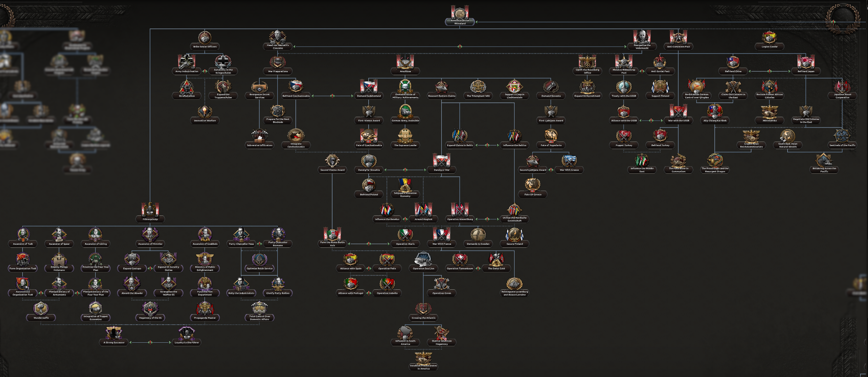The height and width of the screenshot is (377, 868).
Task: Click the Establish Protectorates in America label
Action: pyautogui.click(x=423, y=367)
